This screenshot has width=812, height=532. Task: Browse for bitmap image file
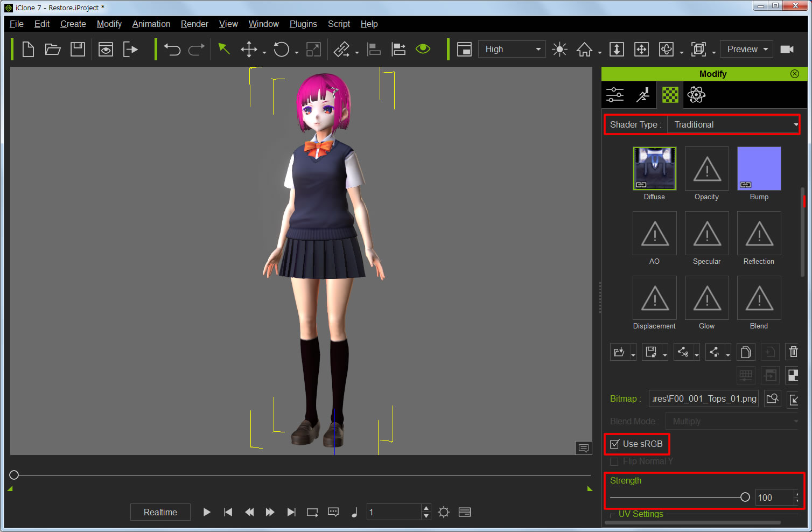[x=773, y=398]
